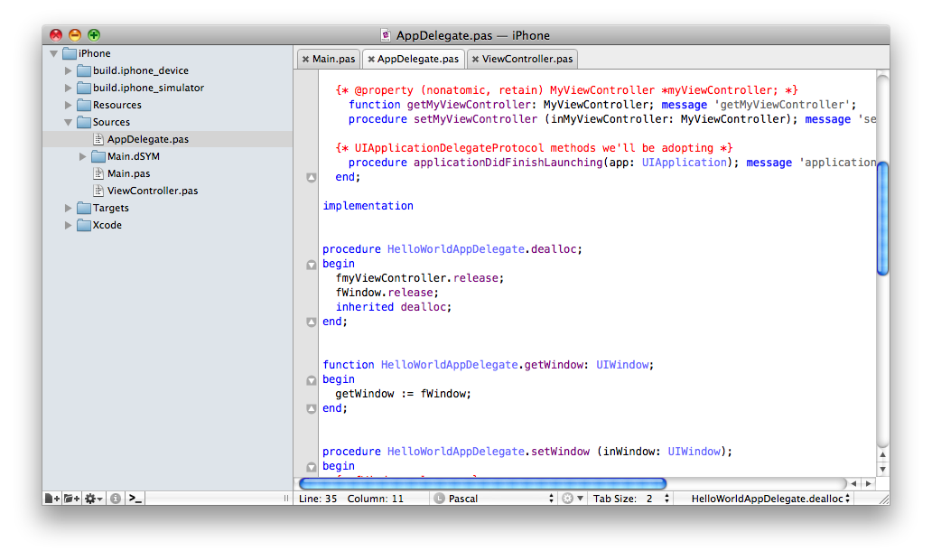This screenshot has height=560, width=932.
Task: Click the AppDelegate.pas document icon in drawer
Action: [98, 139]
